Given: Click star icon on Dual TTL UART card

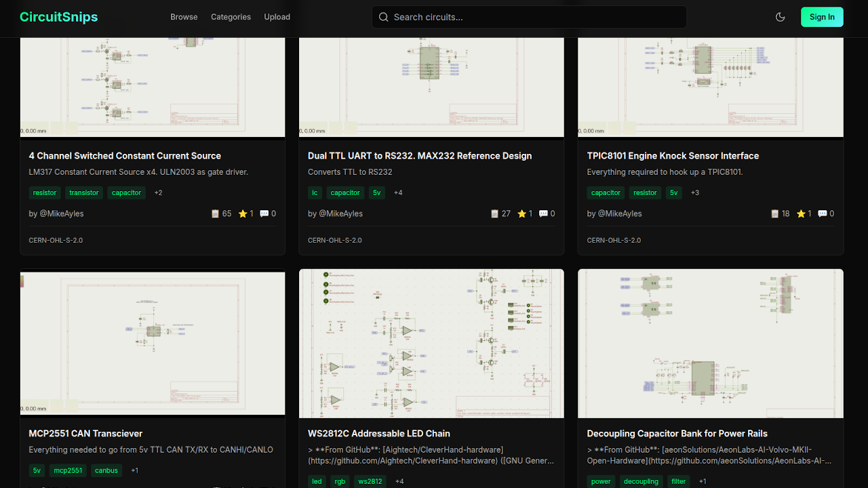Looking at the screenshot, I should [521, 213].
